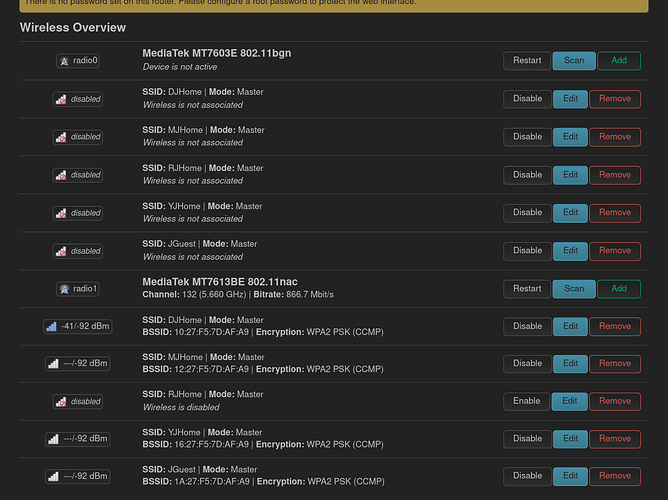Scan with the MT7603E radio0 device
The image size is (668, 500).
[574, 60]
